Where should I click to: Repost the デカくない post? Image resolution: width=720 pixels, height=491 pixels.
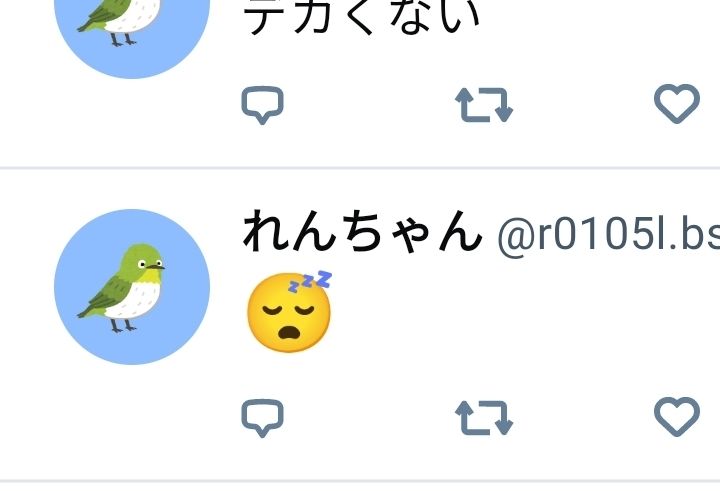[x=484, y=105]
